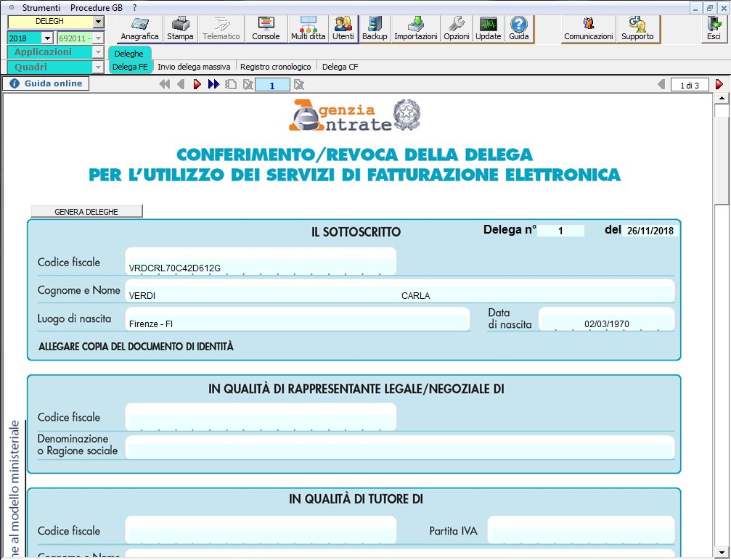Click Luogo di nascita field Firenze - FI

click(x=297, y=319)
